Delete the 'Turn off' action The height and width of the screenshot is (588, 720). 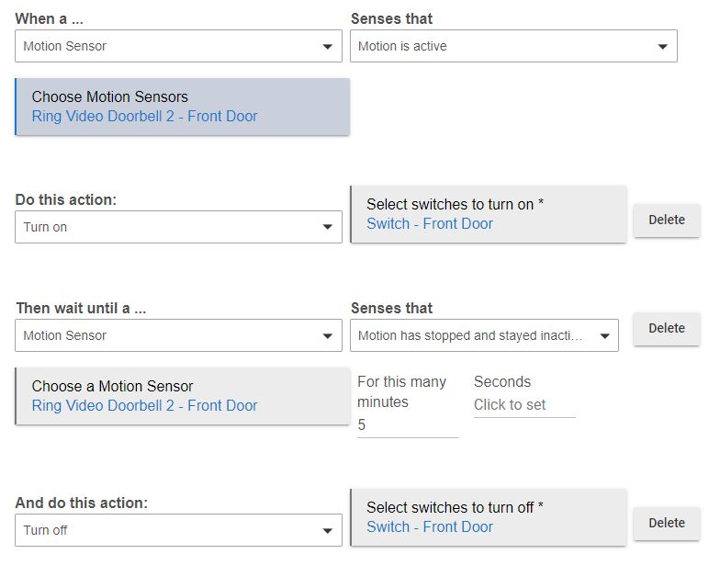667,524
